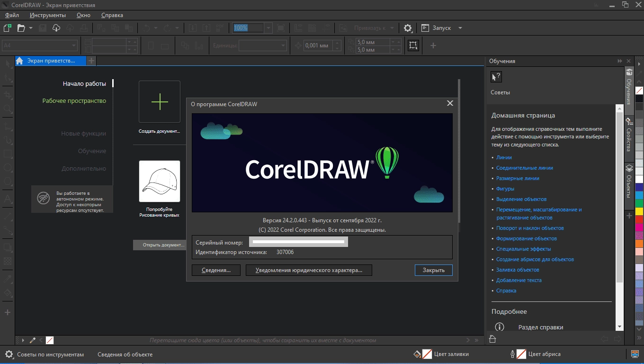Click the eyedropper icon in the document palette
The width and height of the screenshot is (644, 364).
click(33, 340)
